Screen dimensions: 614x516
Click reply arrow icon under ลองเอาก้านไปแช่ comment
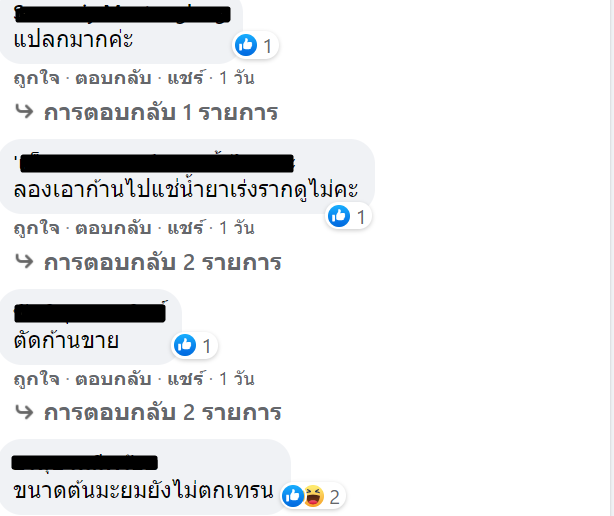(x=24, y=261)
